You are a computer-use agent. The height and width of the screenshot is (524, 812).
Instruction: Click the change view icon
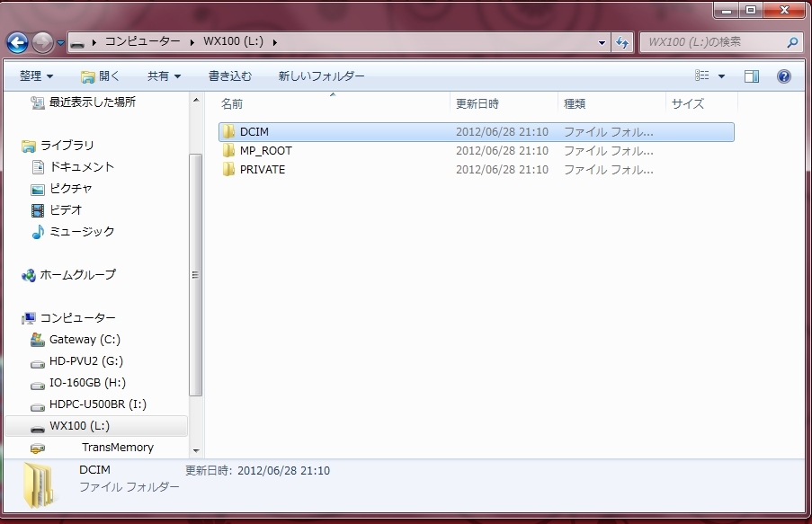[x=701, y=76]
